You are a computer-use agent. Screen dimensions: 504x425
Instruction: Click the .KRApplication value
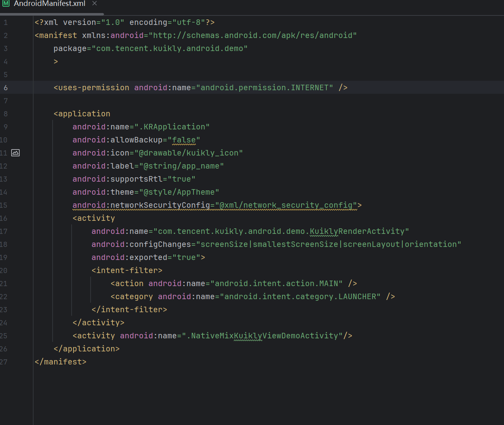[x=172, y=127]
